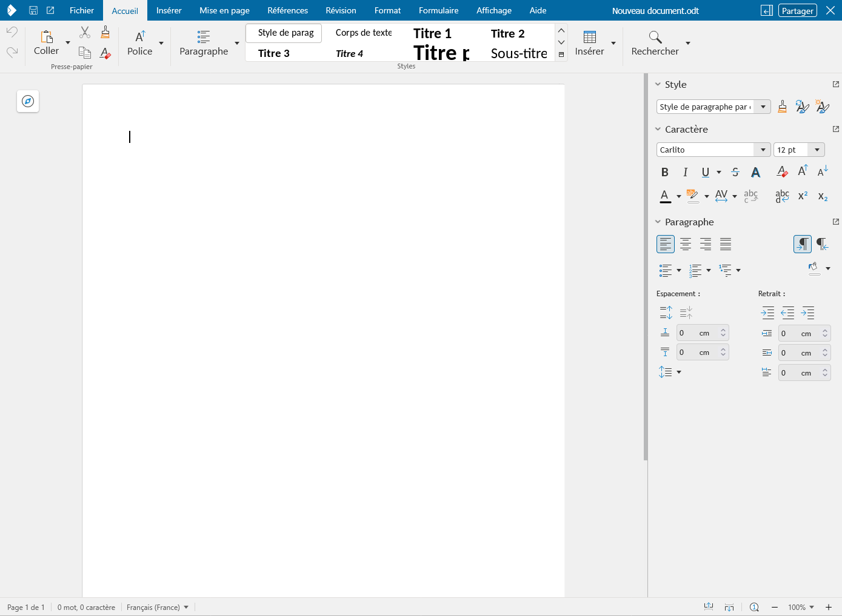Click the Shadow text icon
Screen dimensions: 842x616
(x=755, y=172)
